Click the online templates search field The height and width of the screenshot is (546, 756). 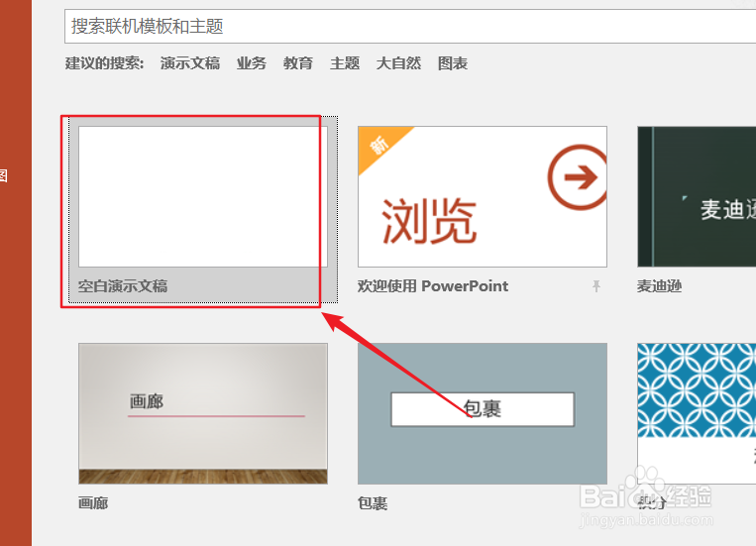coord(410,26)
